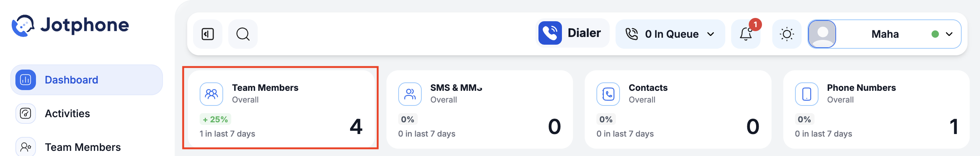Click the SMS & MMS card icon
The width and height of the screenshot is (980, 156).
[x=410, y=94]
